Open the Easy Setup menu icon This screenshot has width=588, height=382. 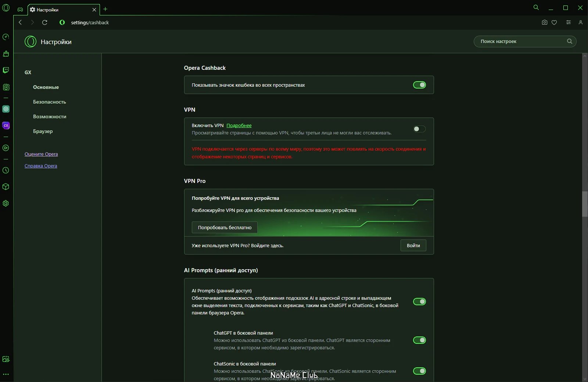coord(569,22)
